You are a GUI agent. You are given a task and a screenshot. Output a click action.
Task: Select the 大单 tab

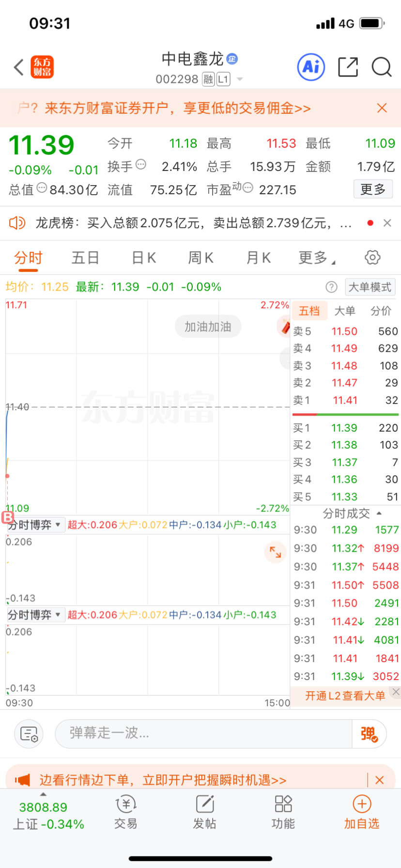pos(345,311)
